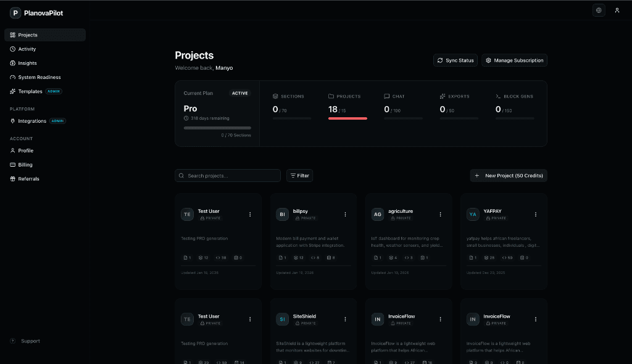Open the options menu on the billpsy card

pos(345,214)
